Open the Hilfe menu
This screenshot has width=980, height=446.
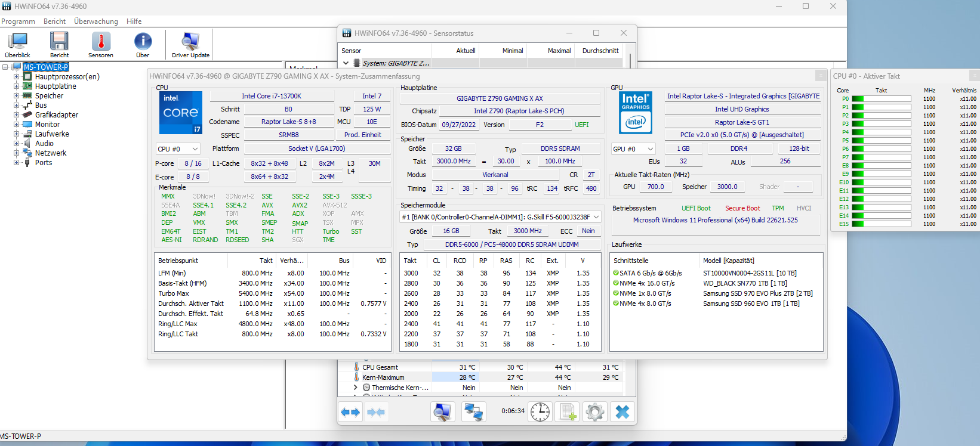coord(134,21)
